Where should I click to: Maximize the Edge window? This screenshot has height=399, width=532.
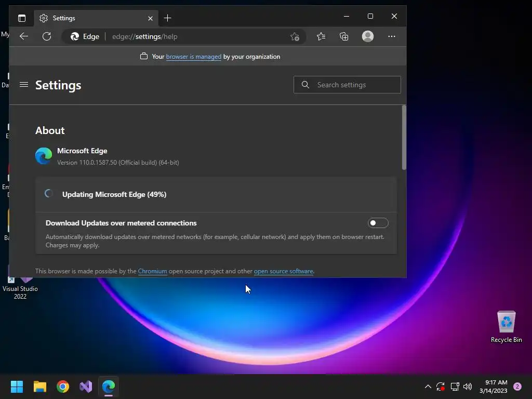coord(370,16)
